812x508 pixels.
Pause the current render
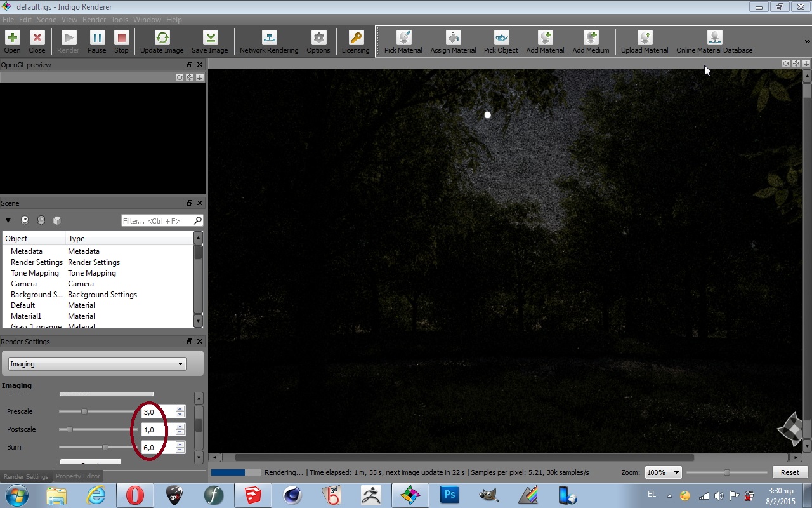coord(96,42)
